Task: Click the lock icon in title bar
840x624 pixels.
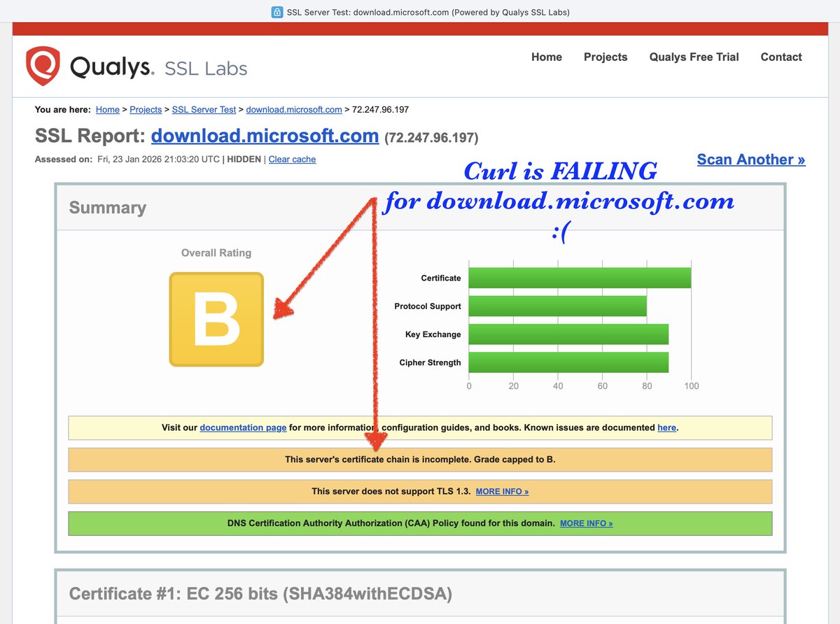Action: point(277,13)
